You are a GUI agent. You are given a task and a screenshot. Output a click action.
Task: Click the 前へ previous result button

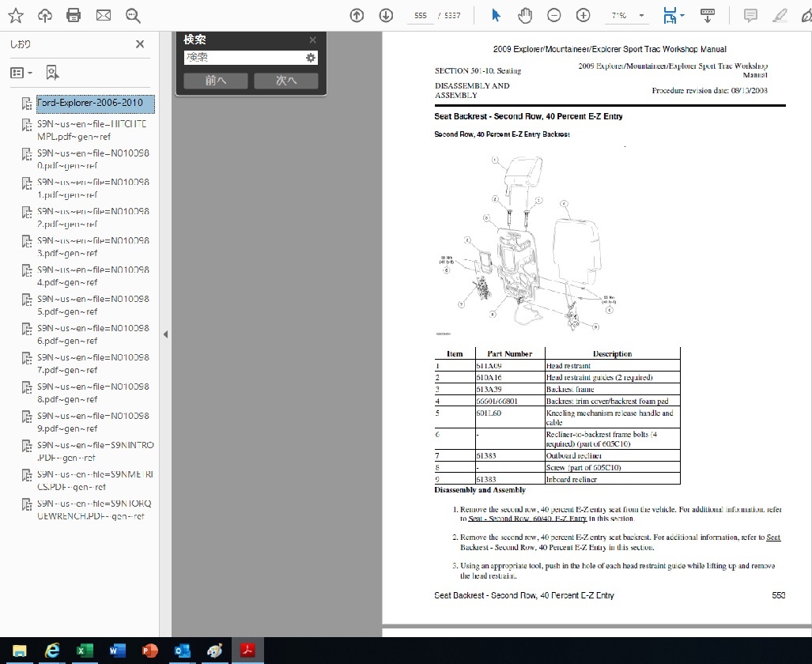(x=215, y=81)
